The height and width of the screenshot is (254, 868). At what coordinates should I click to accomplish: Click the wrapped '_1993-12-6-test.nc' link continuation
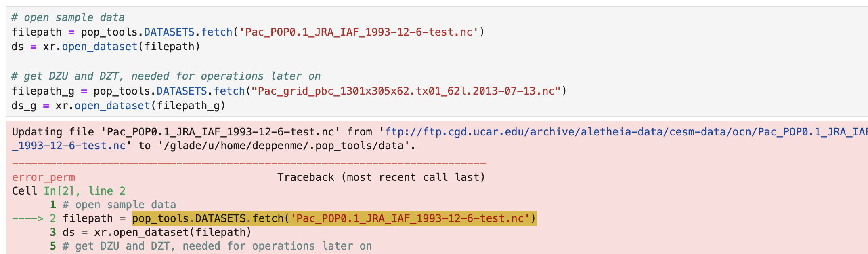[x=69, y=146]
